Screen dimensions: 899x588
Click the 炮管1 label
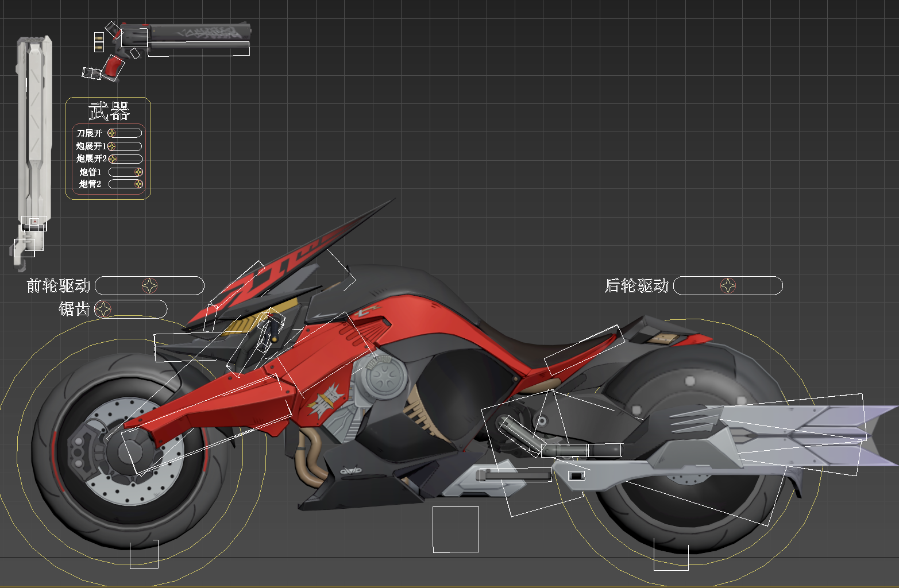[90, 172]
